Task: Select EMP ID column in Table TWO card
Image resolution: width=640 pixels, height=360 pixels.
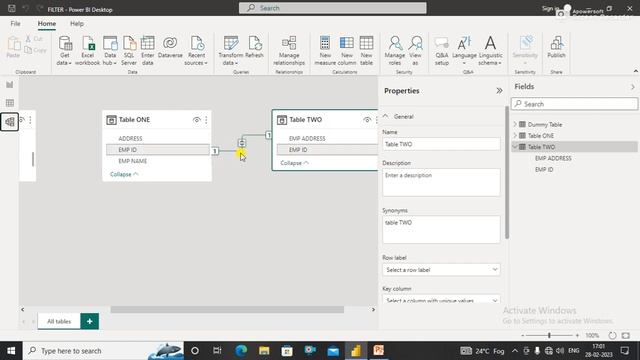Action: [x=327, y=150]
